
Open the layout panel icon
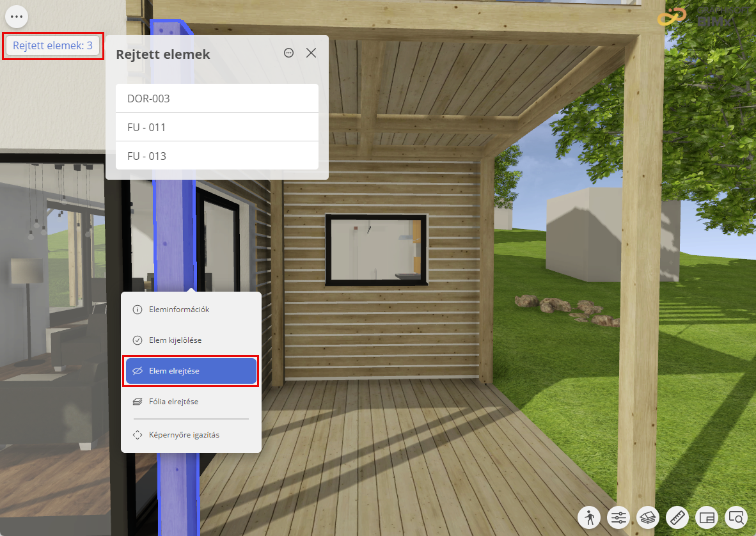point(707,517)
